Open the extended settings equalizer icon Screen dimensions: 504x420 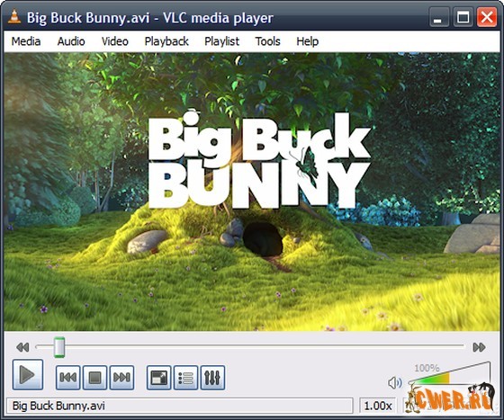[x=212, y=378]
